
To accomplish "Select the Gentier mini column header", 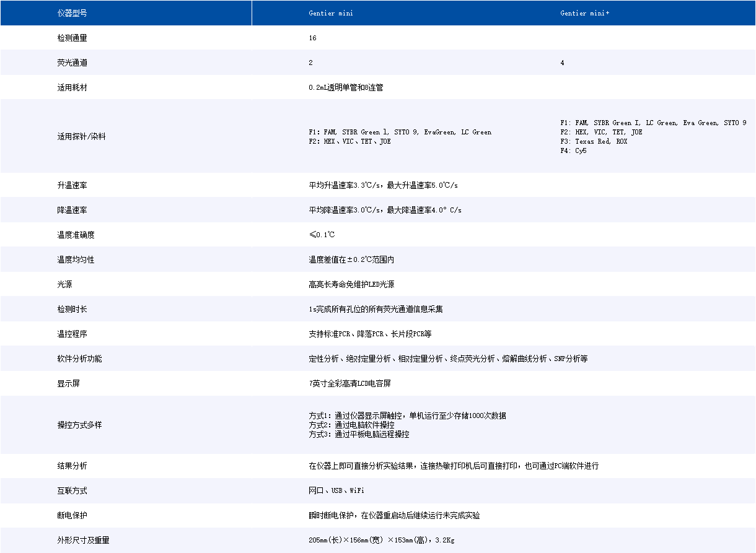I will pos(331,13).
